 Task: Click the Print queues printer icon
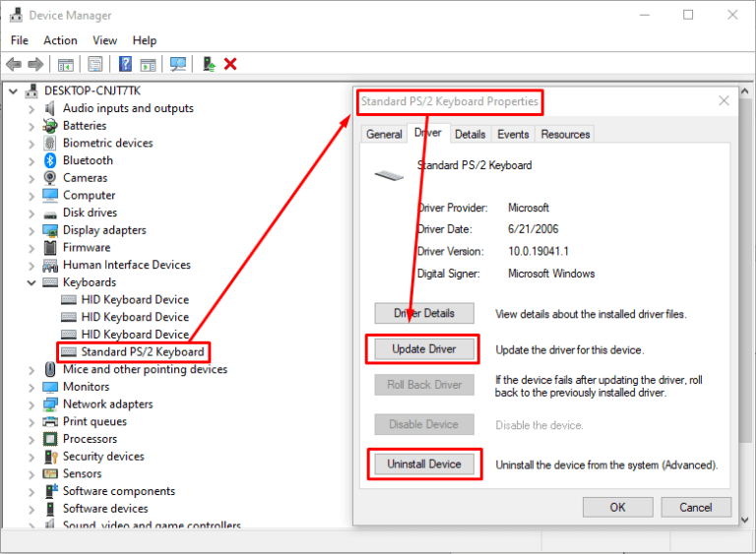[x=50, y=422]
